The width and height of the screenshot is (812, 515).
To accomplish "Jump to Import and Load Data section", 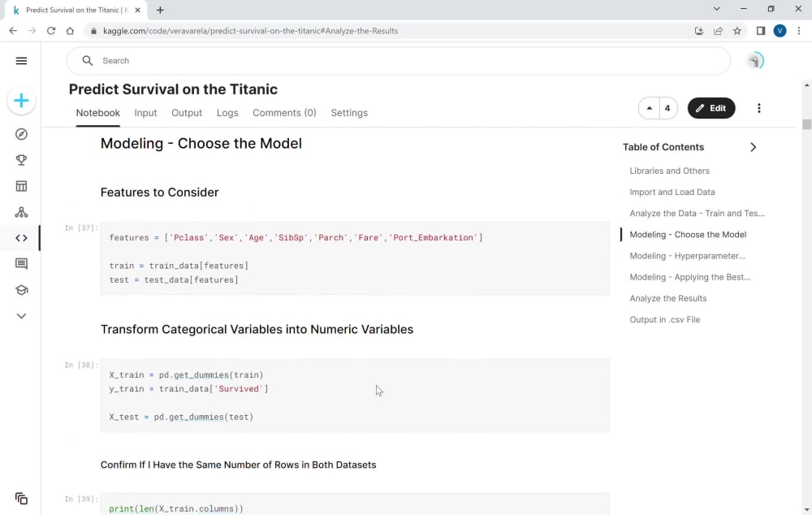I will pyautogui.click(x=672, y=192).
